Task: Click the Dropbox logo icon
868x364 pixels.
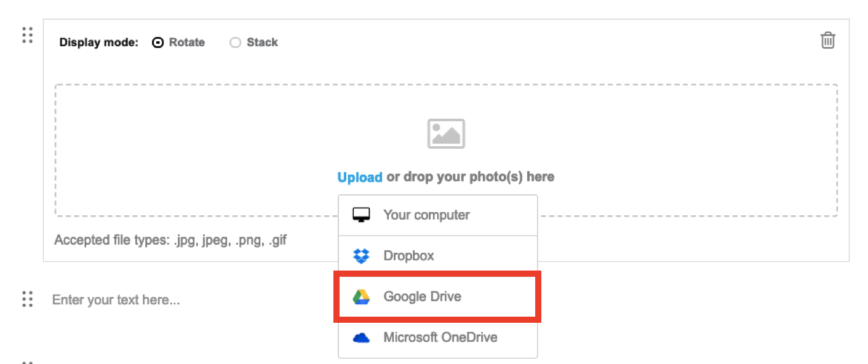Action: coord(361,256)
